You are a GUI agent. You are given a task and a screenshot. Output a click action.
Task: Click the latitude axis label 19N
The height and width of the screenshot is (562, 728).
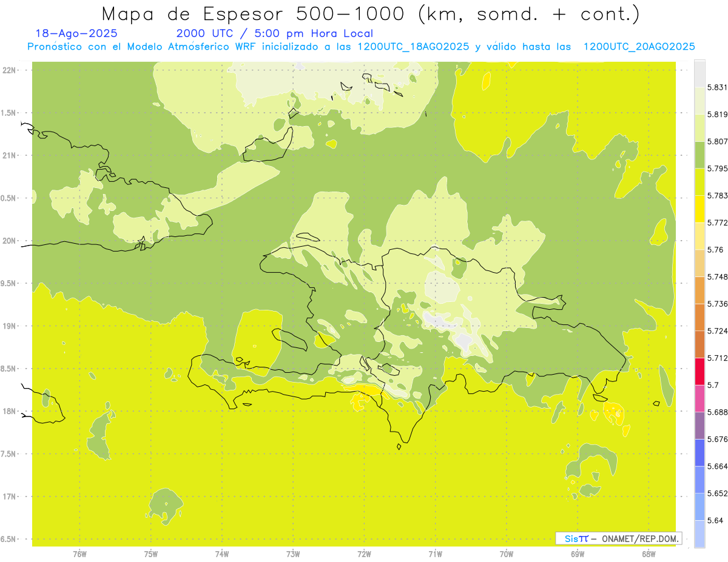click(10, 326)
